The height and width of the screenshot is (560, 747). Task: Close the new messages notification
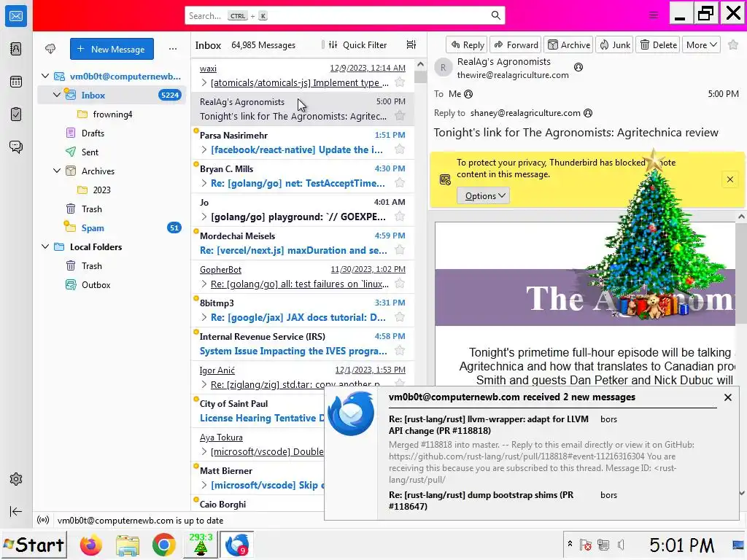pos(727,397)
